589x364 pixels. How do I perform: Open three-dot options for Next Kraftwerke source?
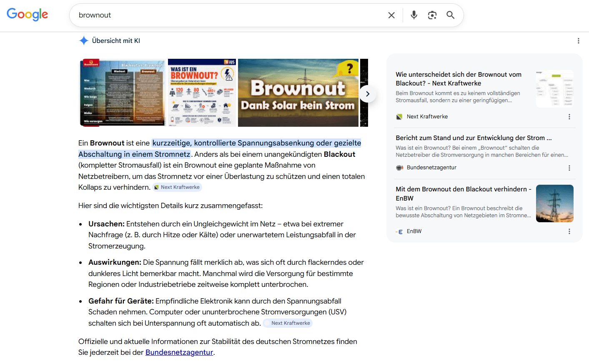569,117
